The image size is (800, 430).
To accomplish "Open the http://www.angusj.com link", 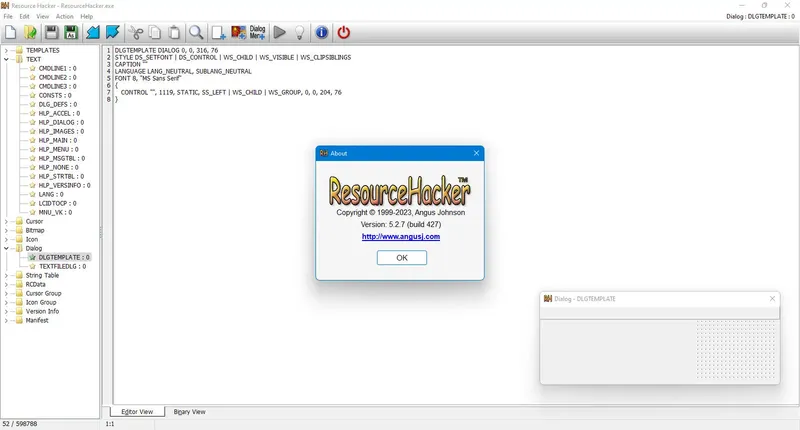I will [401, 237].
